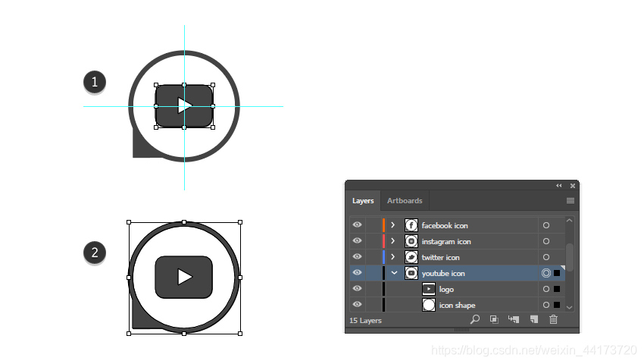This screenshot has height=364, width=644.
Task: Toggle visibility of facebook icon layer
Action: 358,225
